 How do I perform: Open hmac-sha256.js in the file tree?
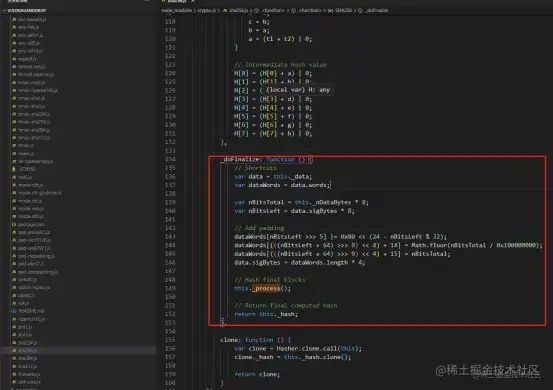(34, 122)
